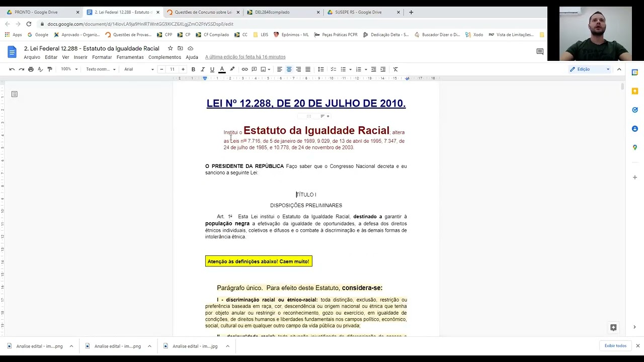Open the text color picker
The height and width of the screenshot is (362, 644).
coord(222,69)
